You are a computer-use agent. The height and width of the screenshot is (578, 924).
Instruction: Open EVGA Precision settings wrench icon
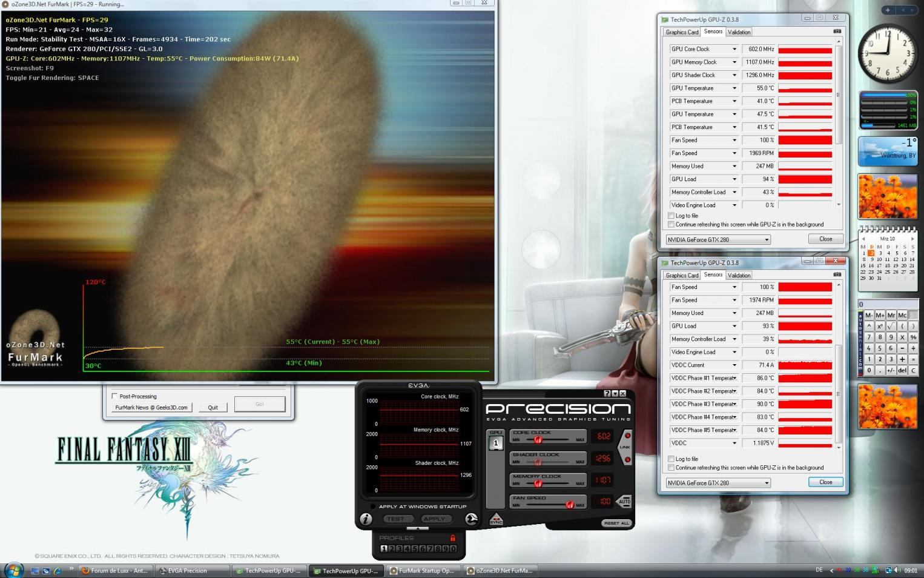tap(471, 519)
